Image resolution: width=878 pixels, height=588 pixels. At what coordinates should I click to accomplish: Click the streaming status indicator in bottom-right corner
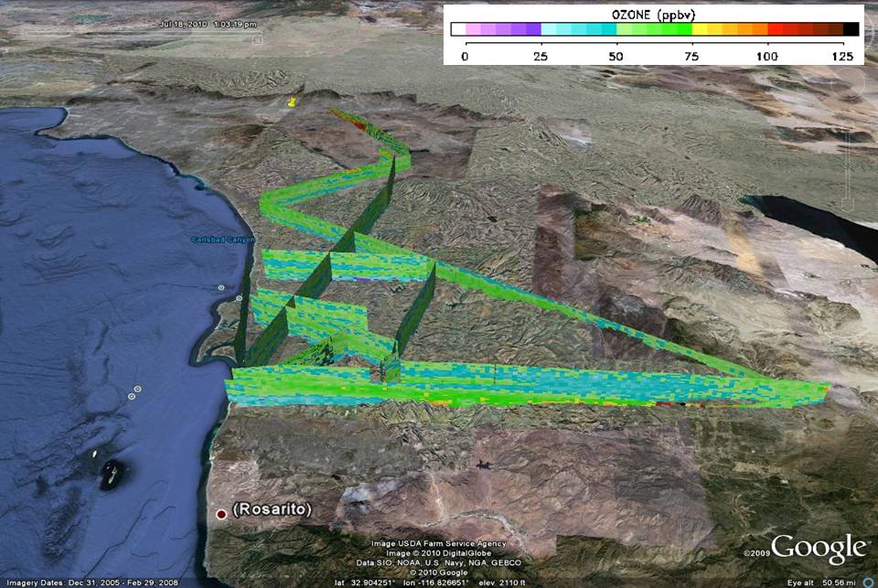click(869, 583)
